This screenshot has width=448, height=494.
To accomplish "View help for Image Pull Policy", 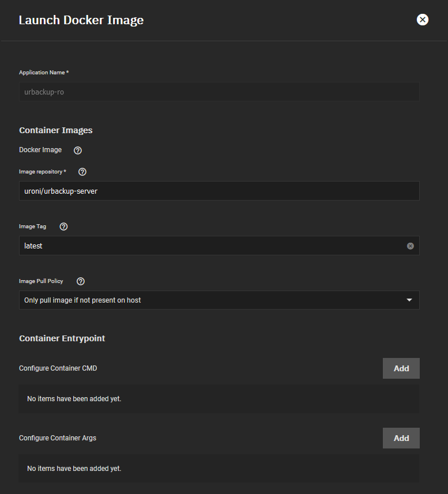I will click(x=81, y=281).
